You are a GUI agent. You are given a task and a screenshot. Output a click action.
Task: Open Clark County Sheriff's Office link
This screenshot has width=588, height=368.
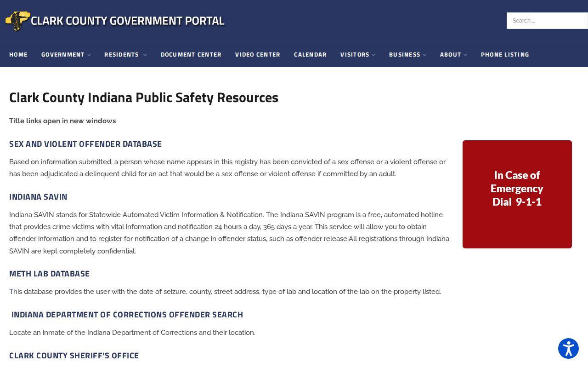click(x=74, y=356)
